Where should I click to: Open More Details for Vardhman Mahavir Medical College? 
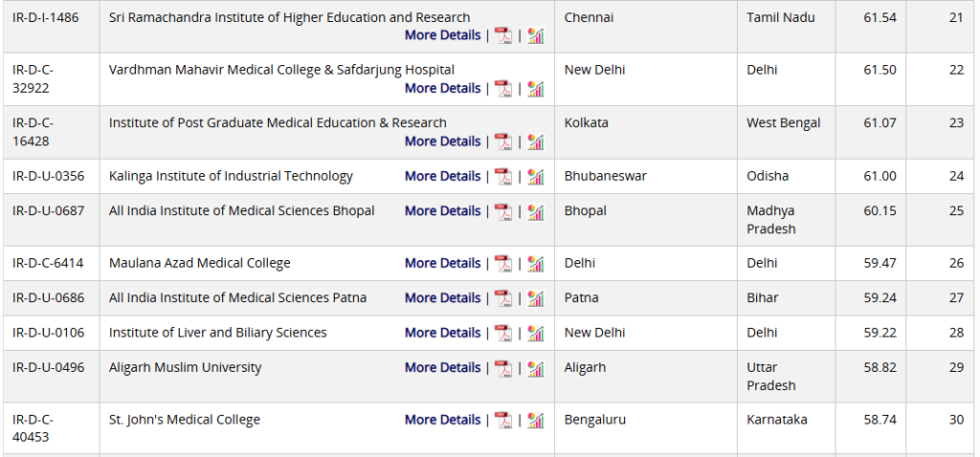point(442,88)
